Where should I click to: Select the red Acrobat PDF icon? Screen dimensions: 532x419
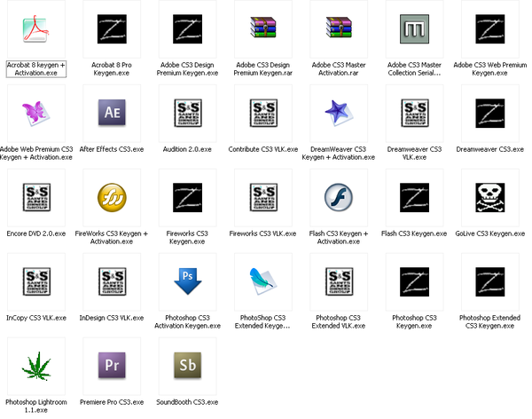(36, 29)
